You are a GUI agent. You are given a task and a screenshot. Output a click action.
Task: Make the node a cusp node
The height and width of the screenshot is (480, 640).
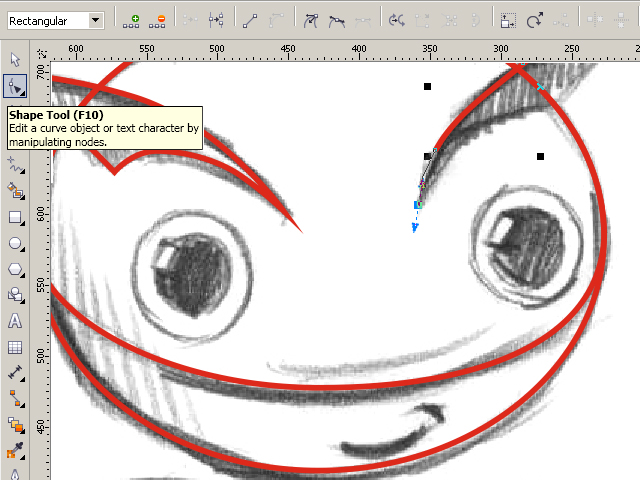click(x=313, y=20)
